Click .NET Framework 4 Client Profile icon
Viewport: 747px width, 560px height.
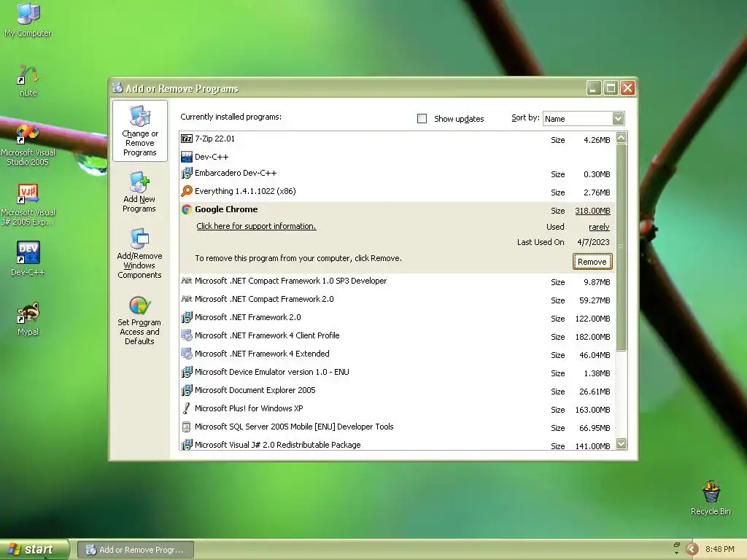tap(187, 335)
